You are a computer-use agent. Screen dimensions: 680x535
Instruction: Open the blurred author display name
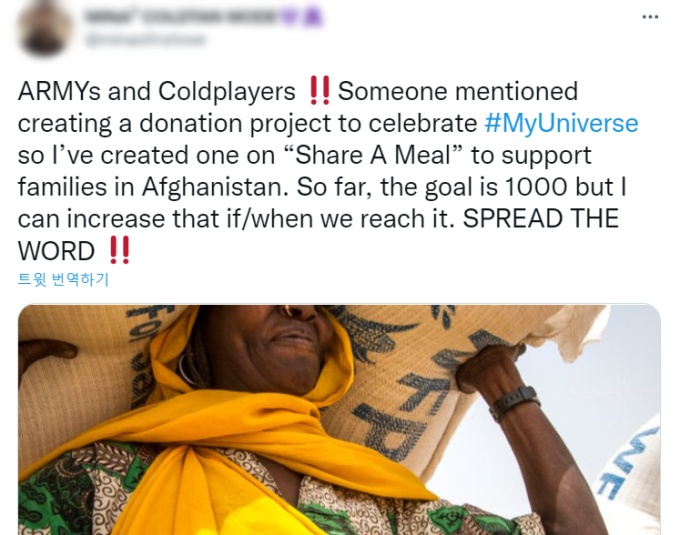182,17
